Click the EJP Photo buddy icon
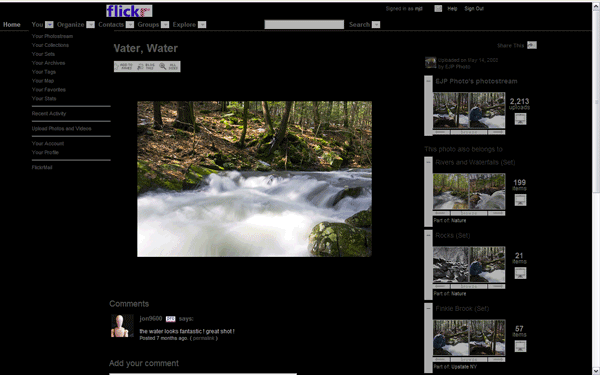Image resolution: width=600 pixels, height=375 pixels. (430, 62)
